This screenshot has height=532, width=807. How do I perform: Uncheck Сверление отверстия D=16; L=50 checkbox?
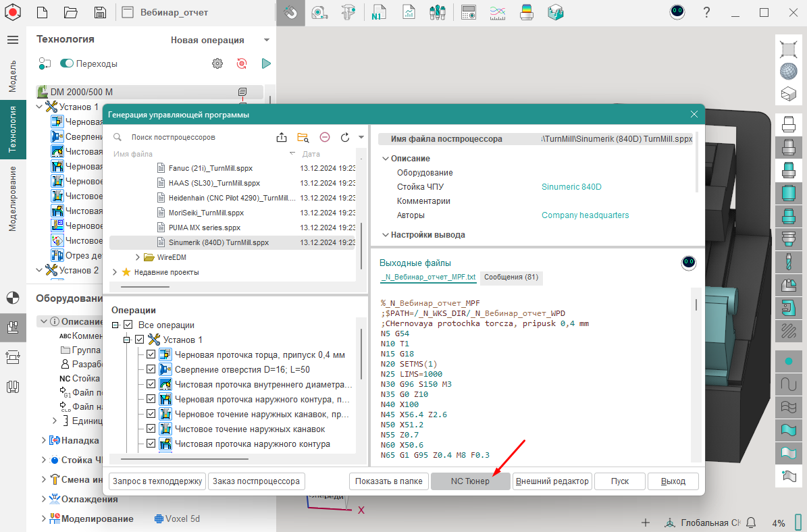click(x=151, y=369)
